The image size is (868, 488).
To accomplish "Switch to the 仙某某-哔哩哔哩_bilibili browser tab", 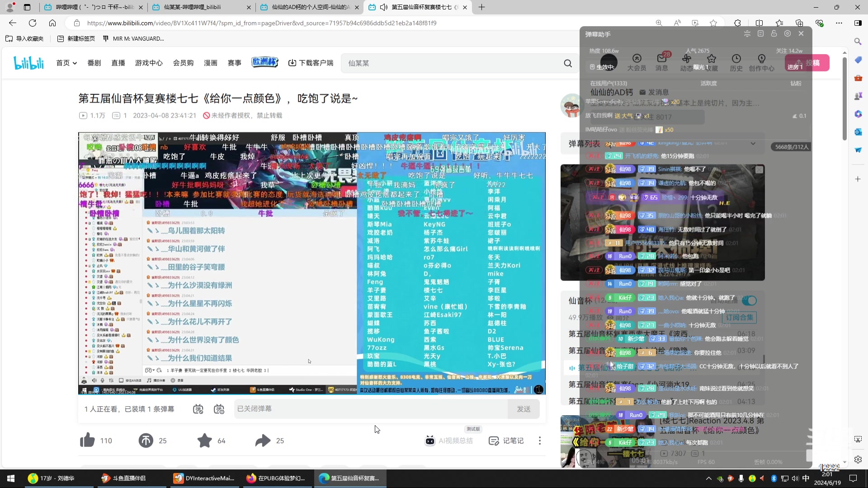I will pyautogui.click(x=200, y=7).
